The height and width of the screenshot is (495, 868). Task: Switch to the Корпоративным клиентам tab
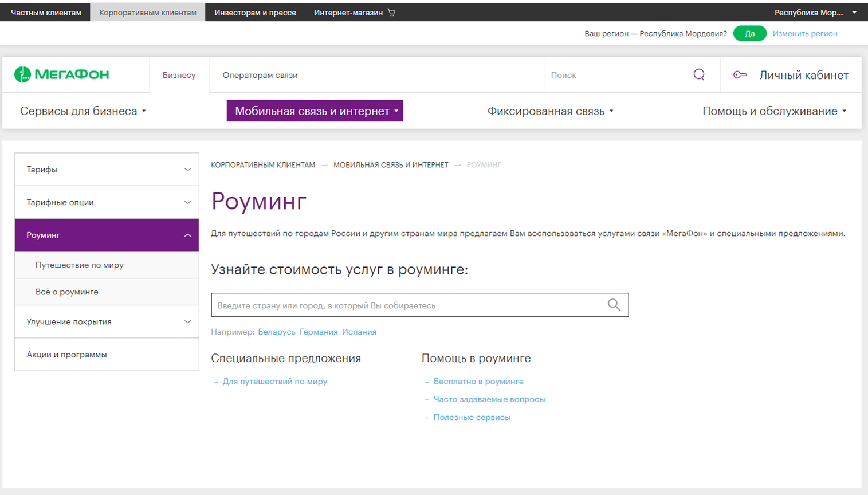click(x=148, y=12)
